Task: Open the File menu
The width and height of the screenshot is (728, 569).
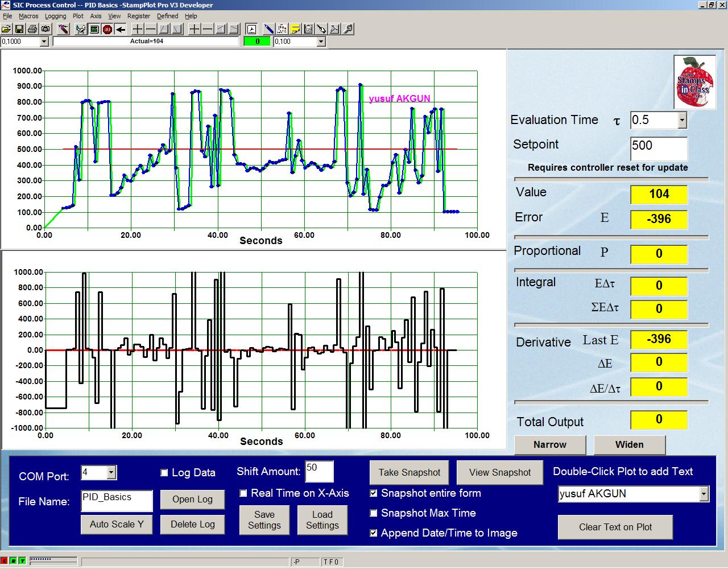Action: point(7,16)
